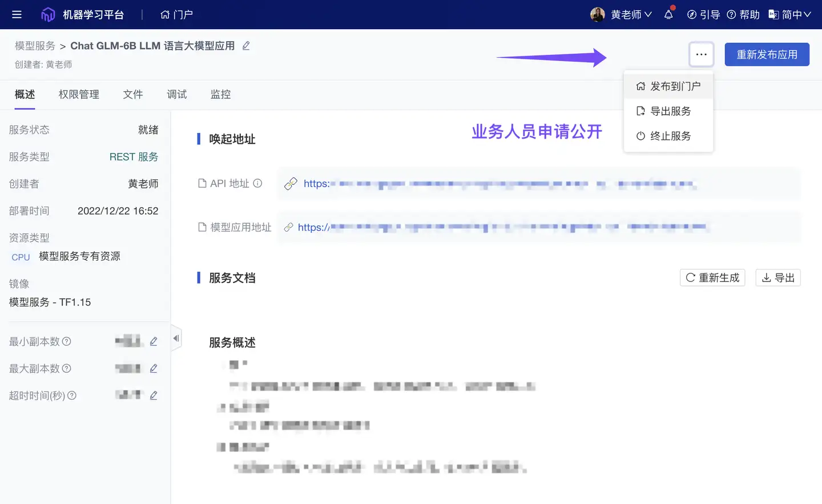Click help icon beside 最小副本数
The image size is (822, 504).
click(67, 341)
